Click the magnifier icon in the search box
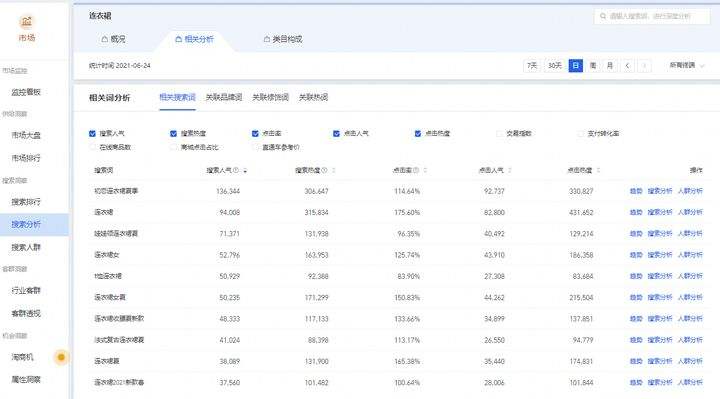This screenshot has width=720, height=399. pos(603,16)
